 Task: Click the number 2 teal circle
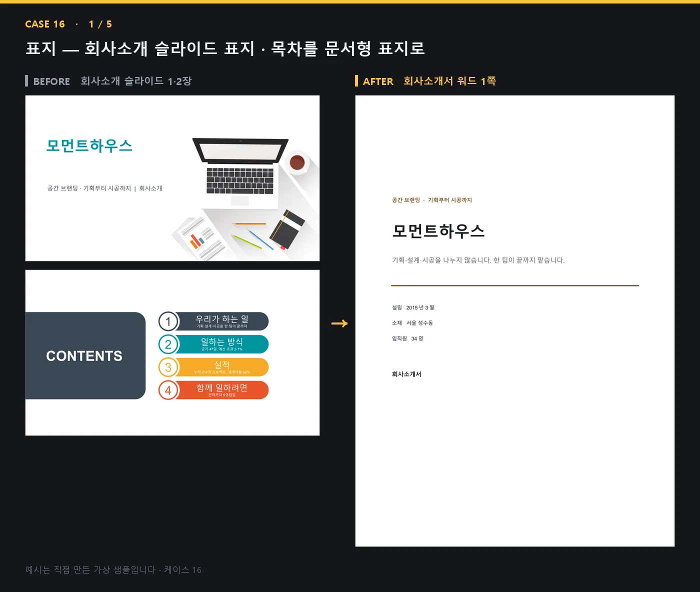coord(168,344)
